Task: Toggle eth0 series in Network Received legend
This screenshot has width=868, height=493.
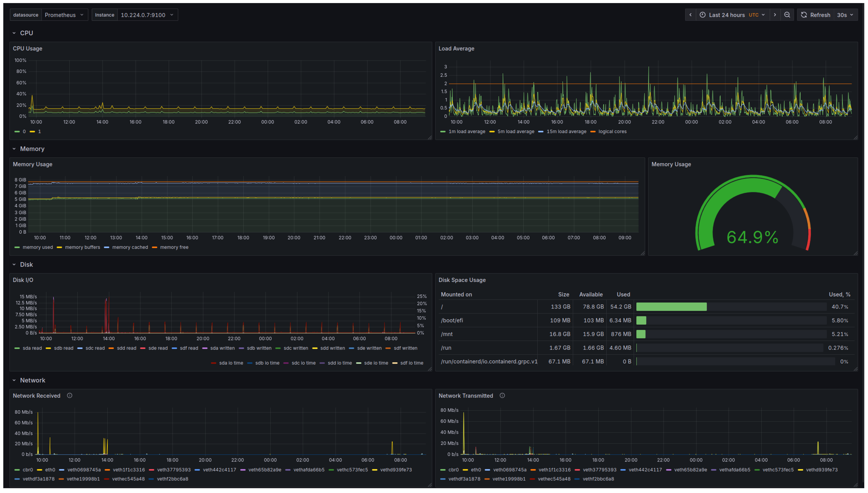Action: [50, 470]
